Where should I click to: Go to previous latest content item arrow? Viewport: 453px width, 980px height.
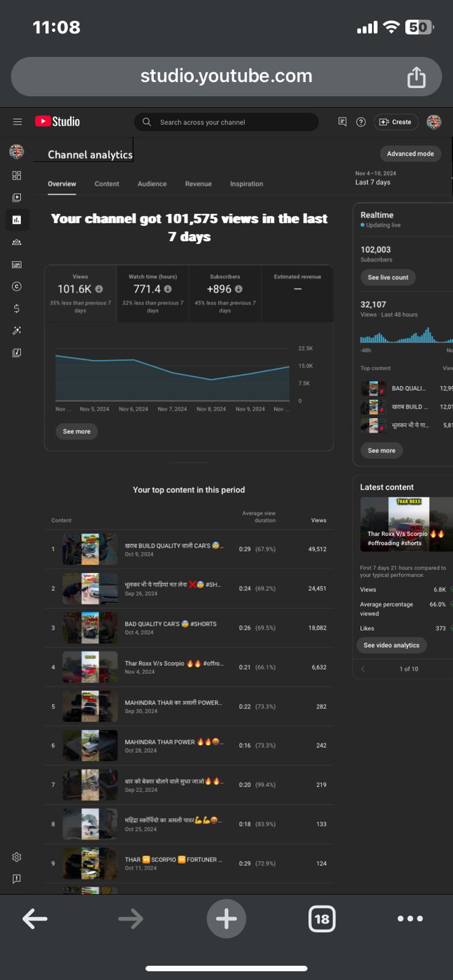(363, 669)
